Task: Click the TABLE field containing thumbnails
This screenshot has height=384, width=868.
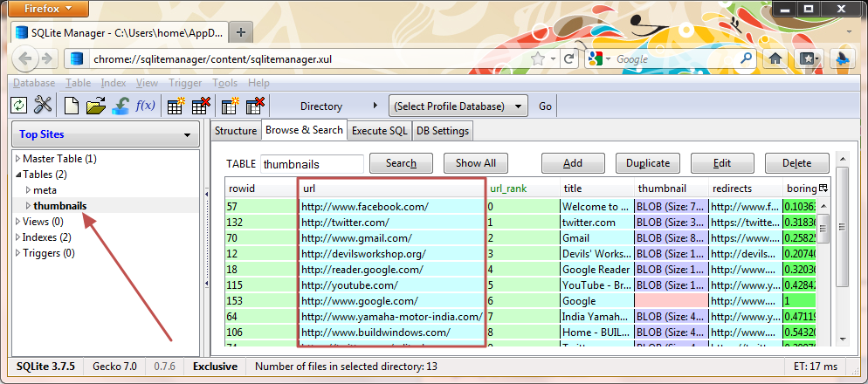Action: coord(312,164)
